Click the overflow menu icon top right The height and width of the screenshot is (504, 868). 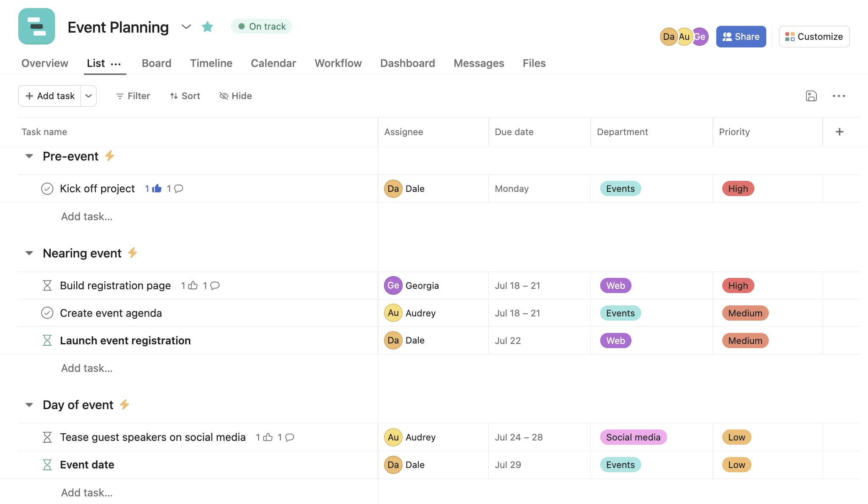pyautogui.click(x=839, y=95)
